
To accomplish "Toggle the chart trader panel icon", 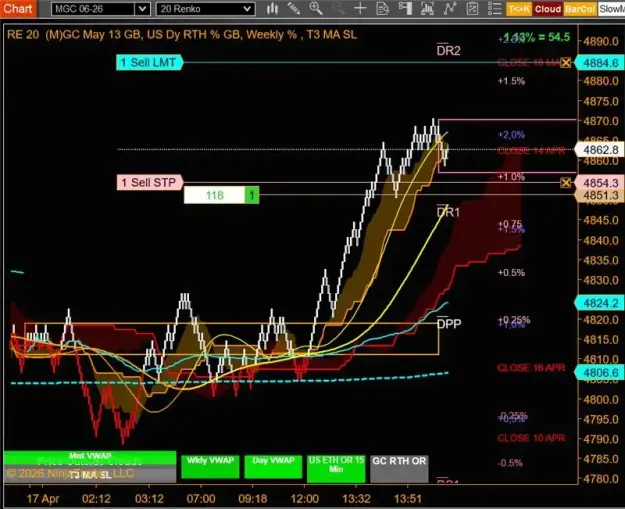I will (405, 8).
